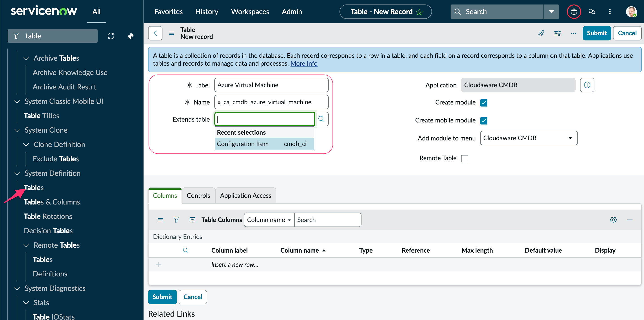The height and width of the screenshot is (320, 644).
Task: Submit the new table record
Action: 596,33
